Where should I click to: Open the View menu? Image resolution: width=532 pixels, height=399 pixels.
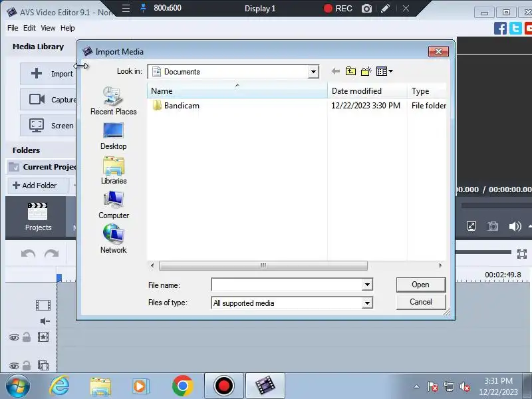point(48,28)
